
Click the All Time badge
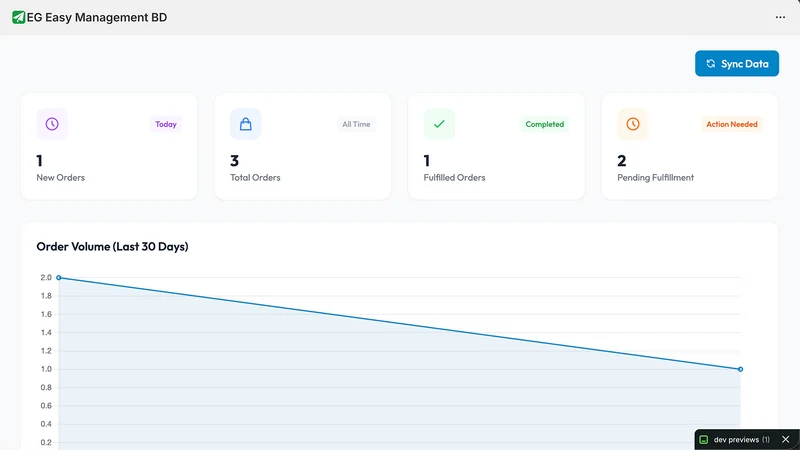click(x=356, y=124)
